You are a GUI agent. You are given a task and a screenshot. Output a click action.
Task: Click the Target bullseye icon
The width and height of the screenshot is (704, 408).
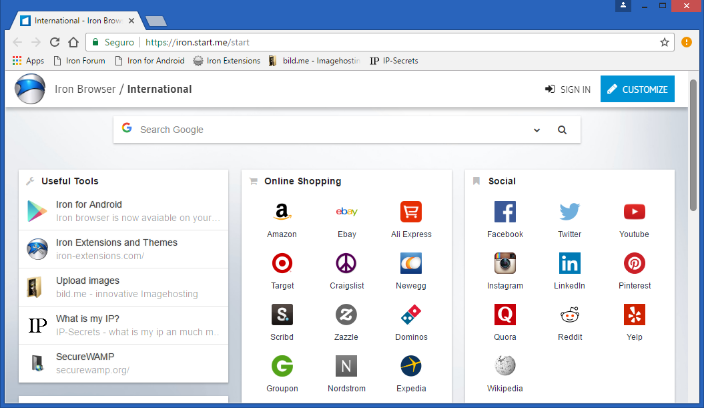(x=282, y=263)
